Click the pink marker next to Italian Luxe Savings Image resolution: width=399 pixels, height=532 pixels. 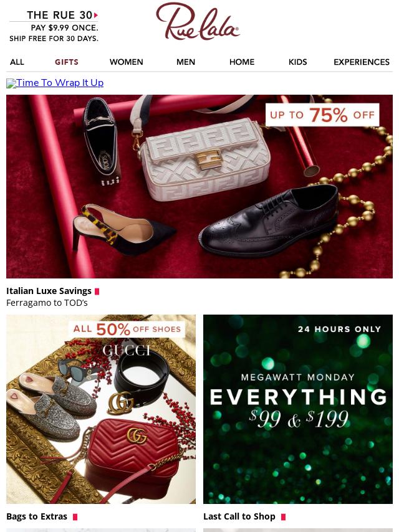pyautogui.click(x=97, y=292)
